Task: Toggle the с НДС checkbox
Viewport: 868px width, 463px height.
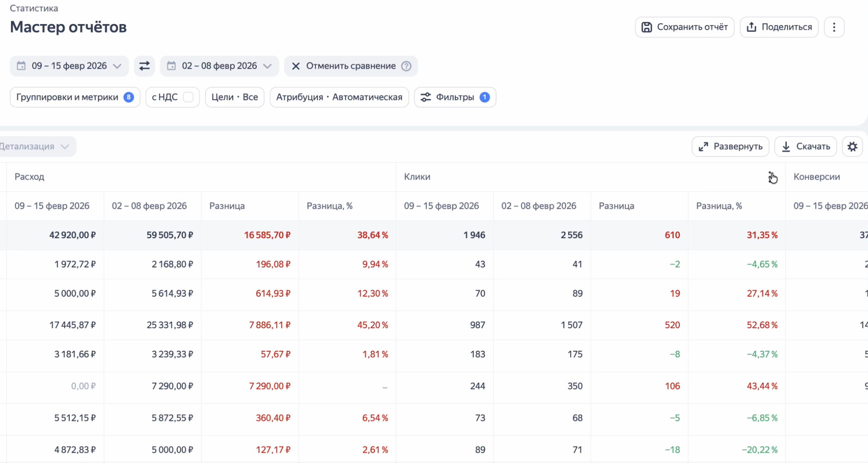Action: (188, 97)
